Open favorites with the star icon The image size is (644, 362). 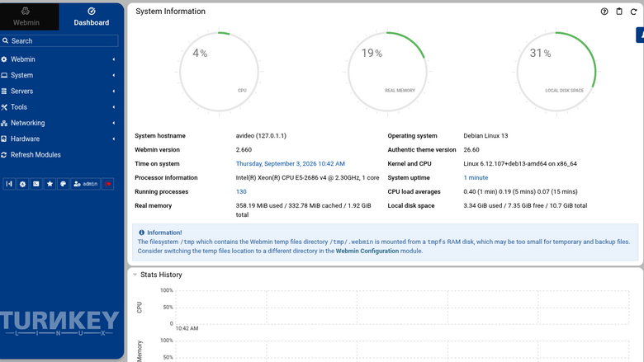pyautogui.click(x=50, y=184)
